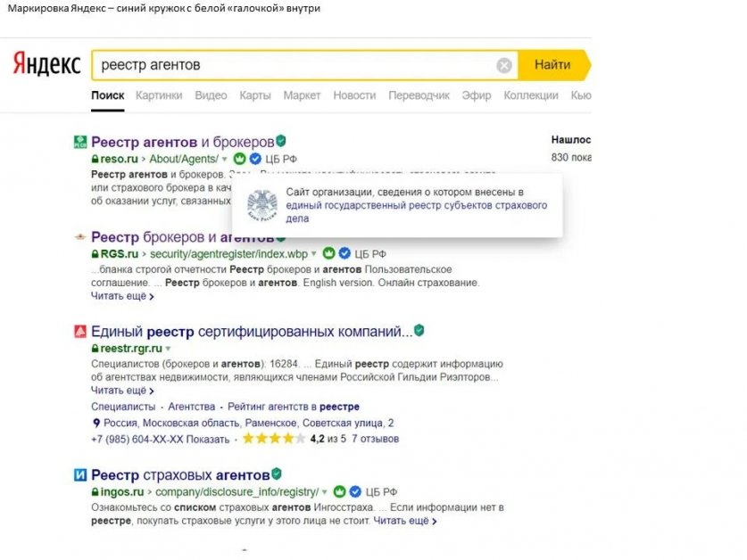Screen dimensions: 747x560
Task: Click the RGS.ru favicon
Action: click(80, 236)
